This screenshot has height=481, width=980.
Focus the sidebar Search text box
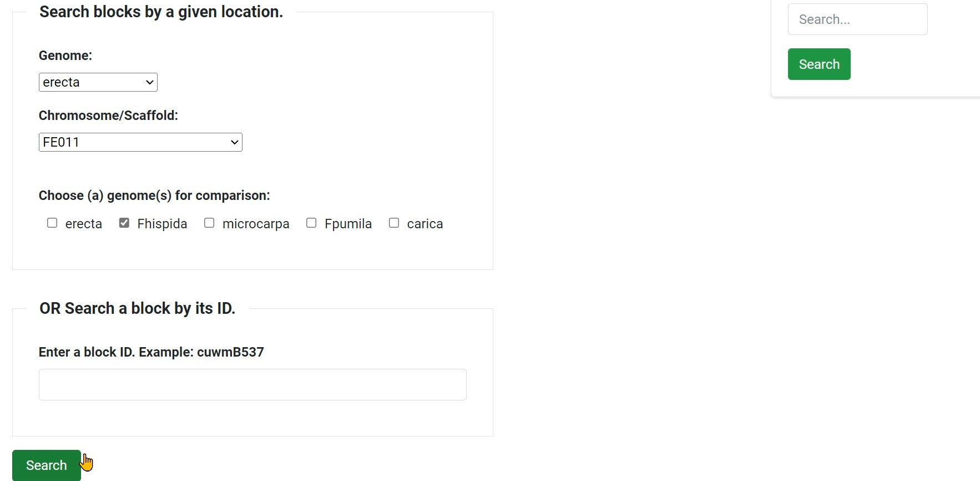[857, 19]
